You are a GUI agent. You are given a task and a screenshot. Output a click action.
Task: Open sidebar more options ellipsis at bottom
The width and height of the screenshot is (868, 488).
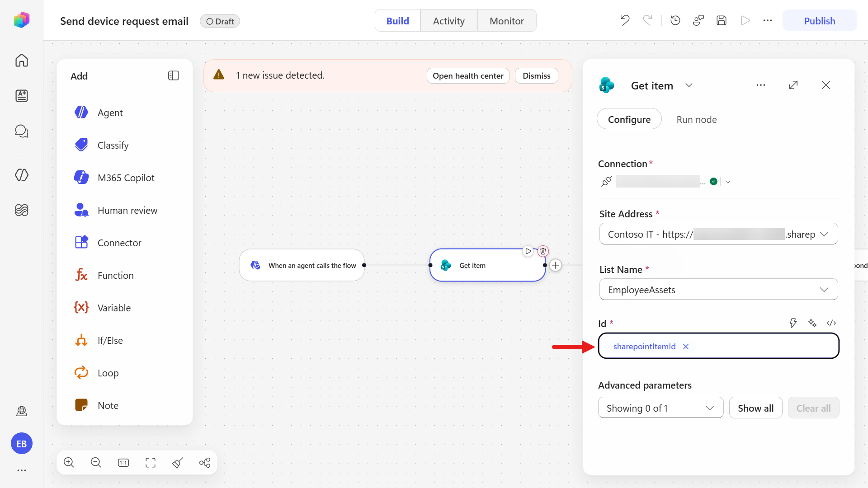(22, 470)
